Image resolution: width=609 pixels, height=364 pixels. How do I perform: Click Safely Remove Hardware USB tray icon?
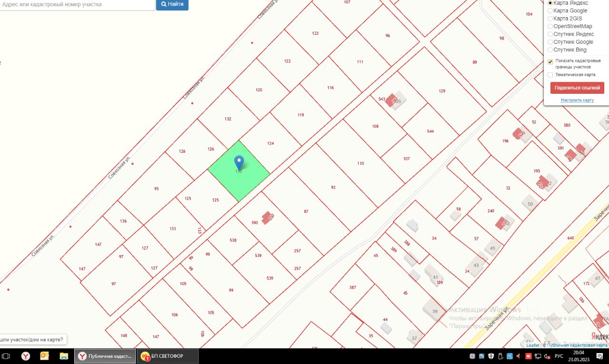[501, 356]
